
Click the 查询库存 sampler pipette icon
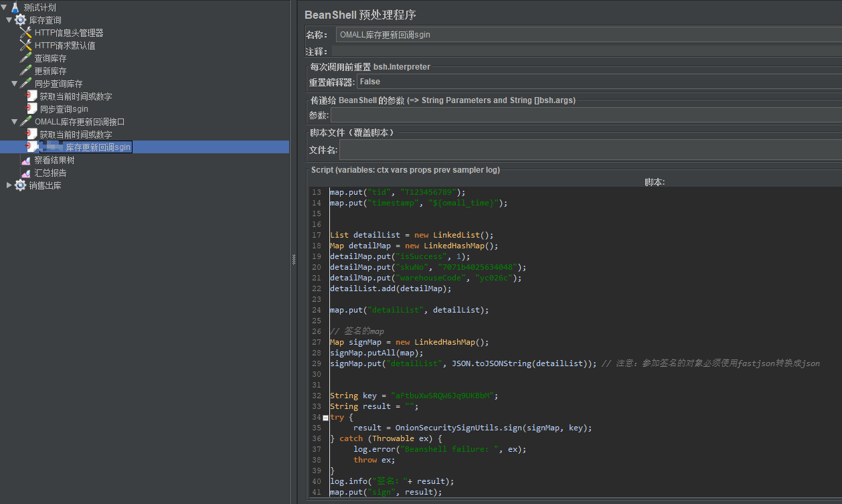coord(25,58)
